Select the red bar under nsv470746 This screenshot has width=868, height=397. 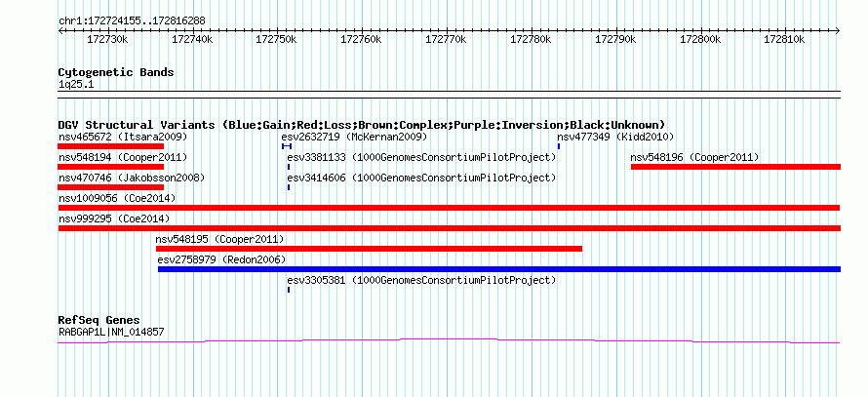111,187
